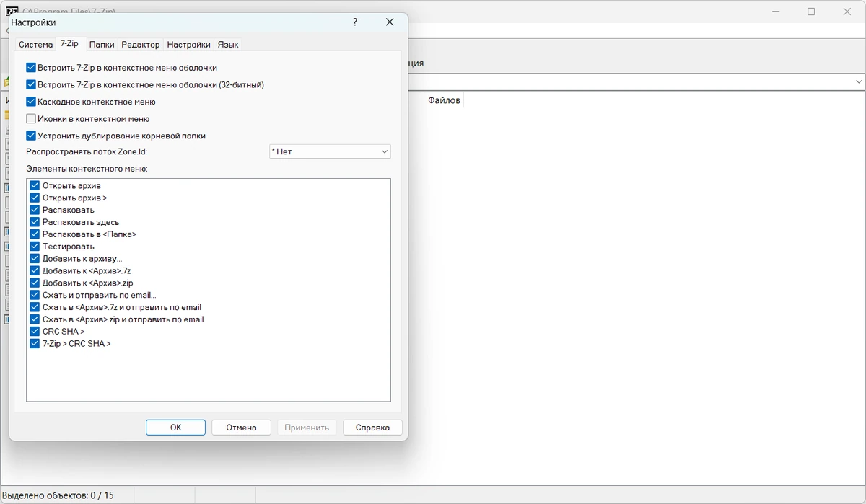Toggle Устранить дублирование корневой папки
This screenshot has height=504, width=866.
point(31,136)
